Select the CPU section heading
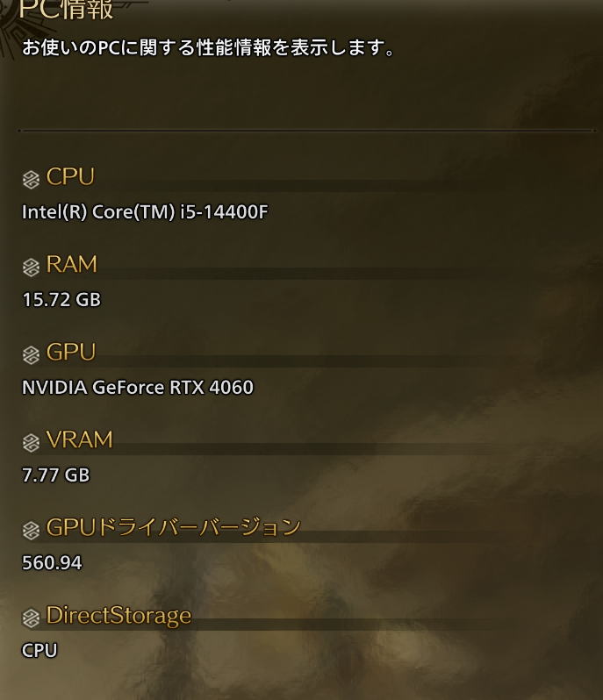The height and width of the screenshot is (700, 603). click(70, 177)
